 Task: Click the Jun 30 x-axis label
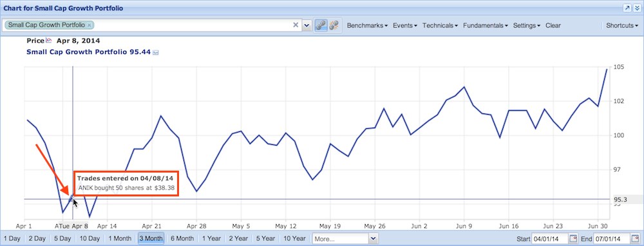pos(598,226)
